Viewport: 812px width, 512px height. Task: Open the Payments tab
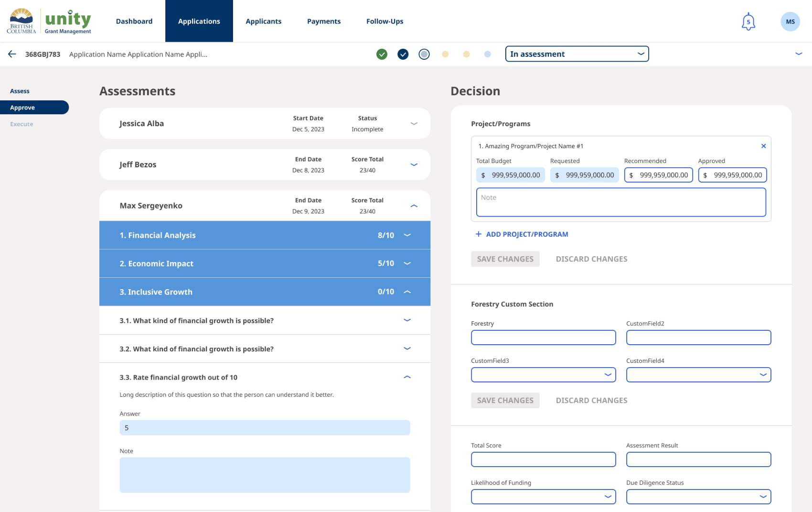[x=324, y=21]
